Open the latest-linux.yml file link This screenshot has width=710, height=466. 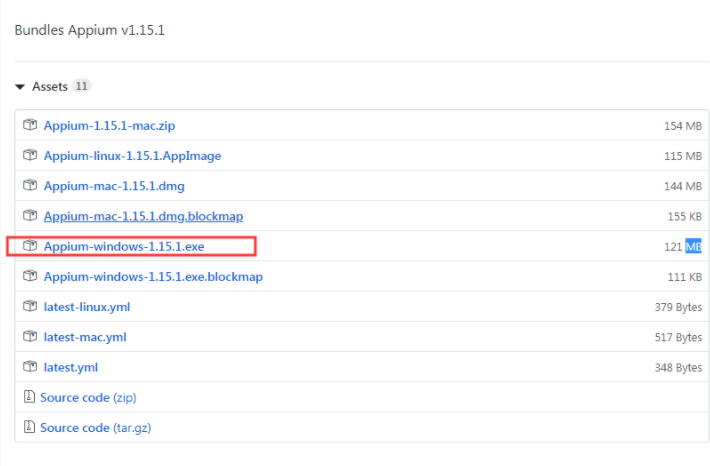pos(86,307)
